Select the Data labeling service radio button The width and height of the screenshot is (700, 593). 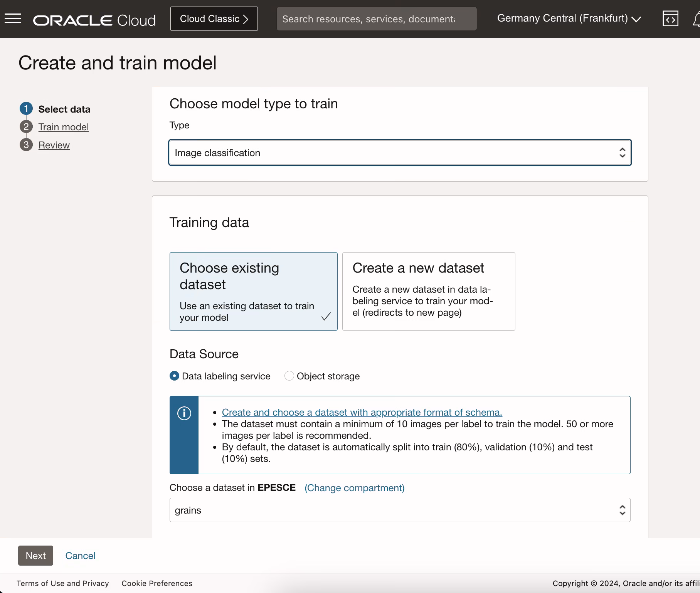click(175, 376)
